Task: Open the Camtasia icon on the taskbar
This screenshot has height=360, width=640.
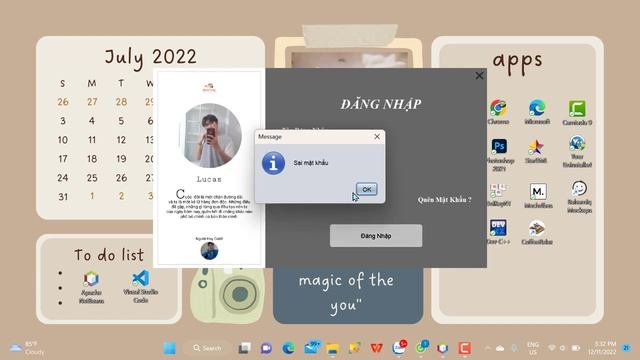Action: click(x=464, y=348)
